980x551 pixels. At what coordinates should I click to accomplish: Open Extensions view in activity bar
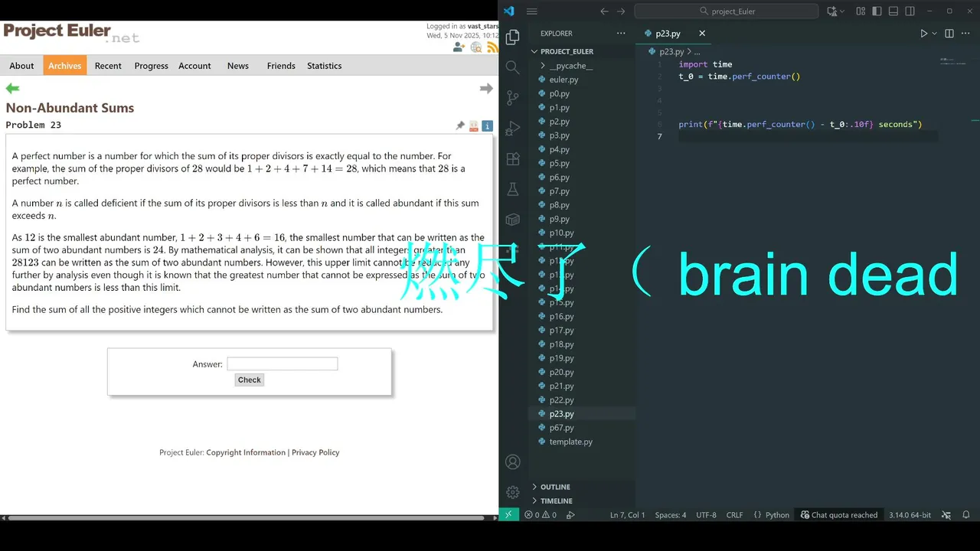pos(513,159)
